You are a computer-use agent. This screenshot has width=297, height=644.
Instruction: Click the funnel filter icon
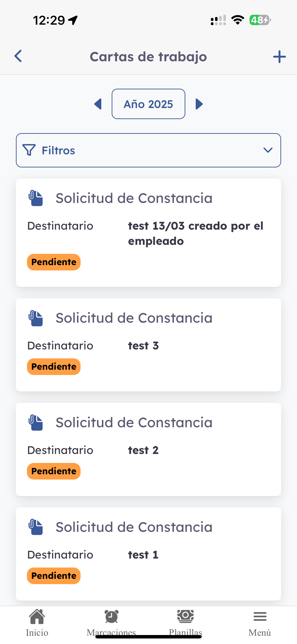29,150
